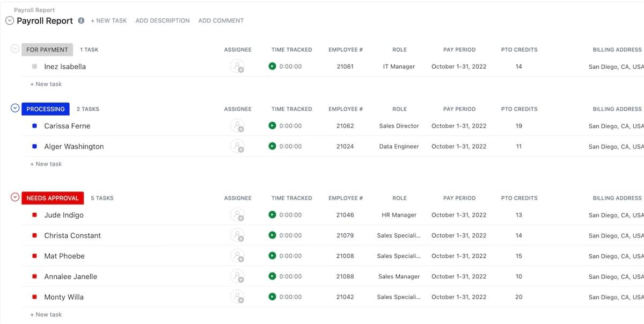Collapse the Processing group
The height and width of the screenshot is (324, 644).
[15, 109]
